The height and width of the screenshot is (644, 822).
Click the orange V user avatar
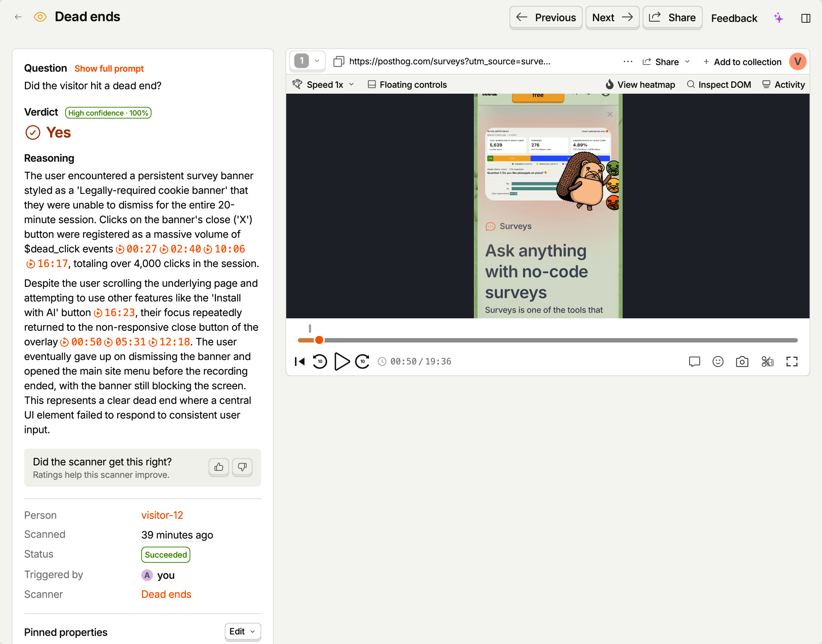click(797, 61)
